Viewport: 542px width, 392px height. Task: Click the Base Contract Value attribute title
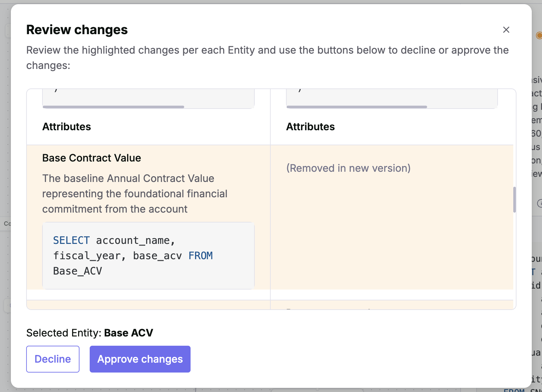tap(92, 158)
